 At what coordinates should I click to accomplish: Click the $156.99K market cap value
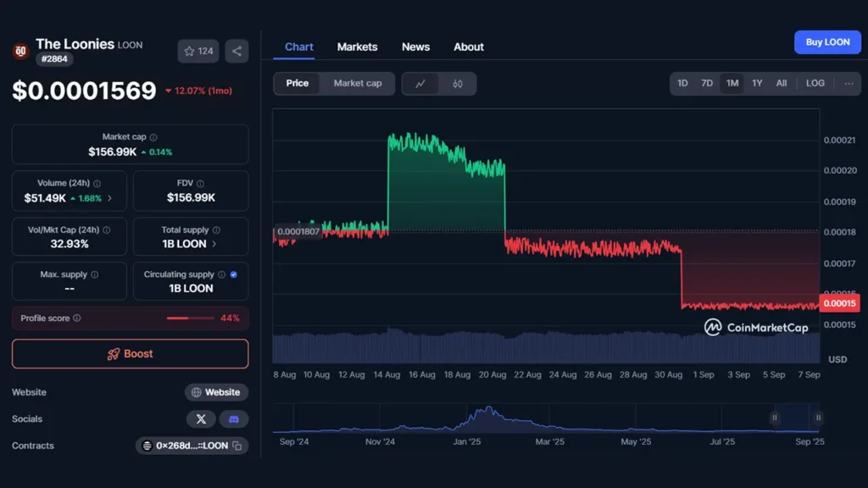pyautogui.click(x=113, y=152)
